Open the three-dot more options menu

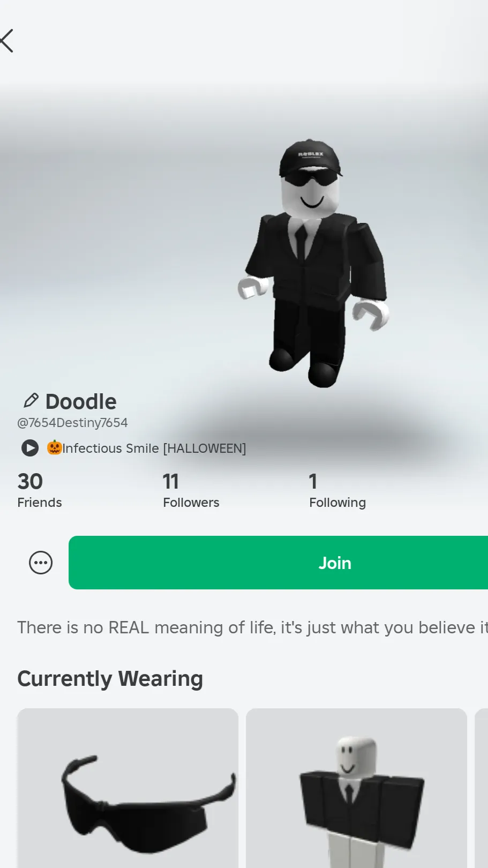click(x=41, y=563)
